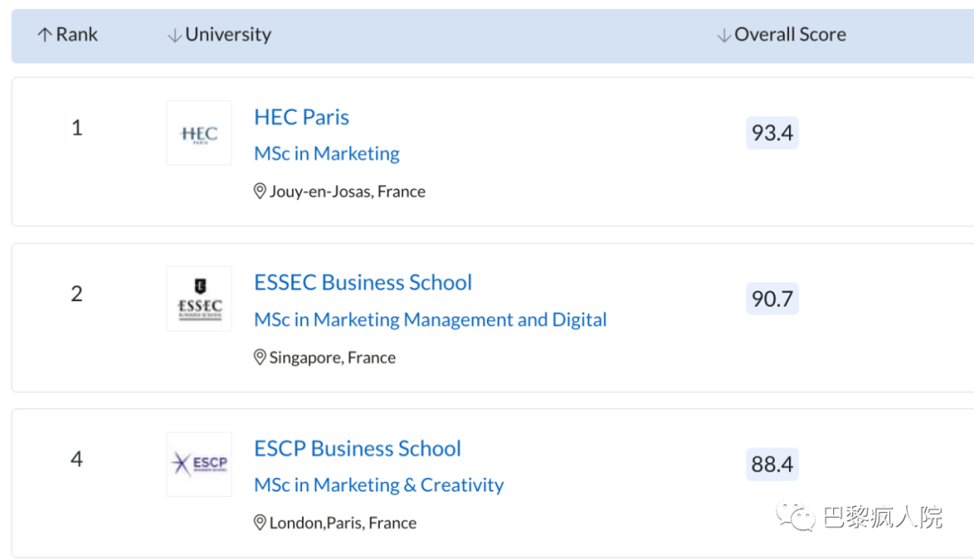Click the location pin beside Singapore, France

point(260,357)
